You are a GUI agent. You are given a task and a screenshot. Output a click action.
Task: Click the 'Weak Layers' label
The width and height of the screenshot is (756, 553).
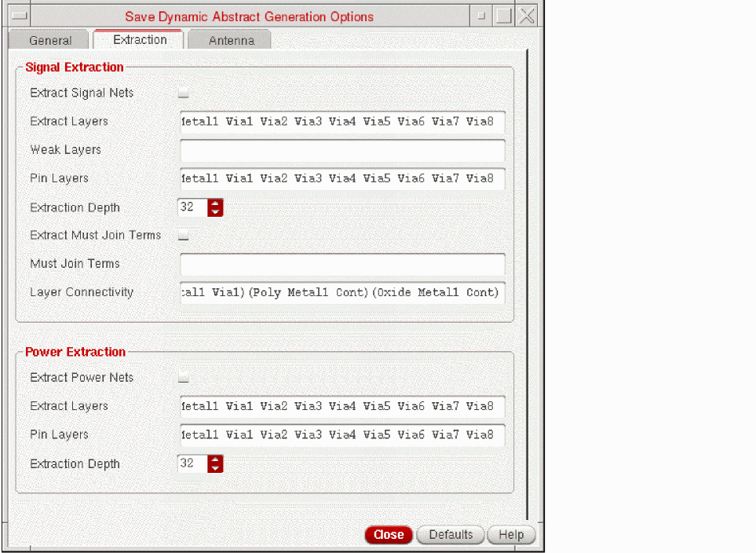click(x=66, y=149)
